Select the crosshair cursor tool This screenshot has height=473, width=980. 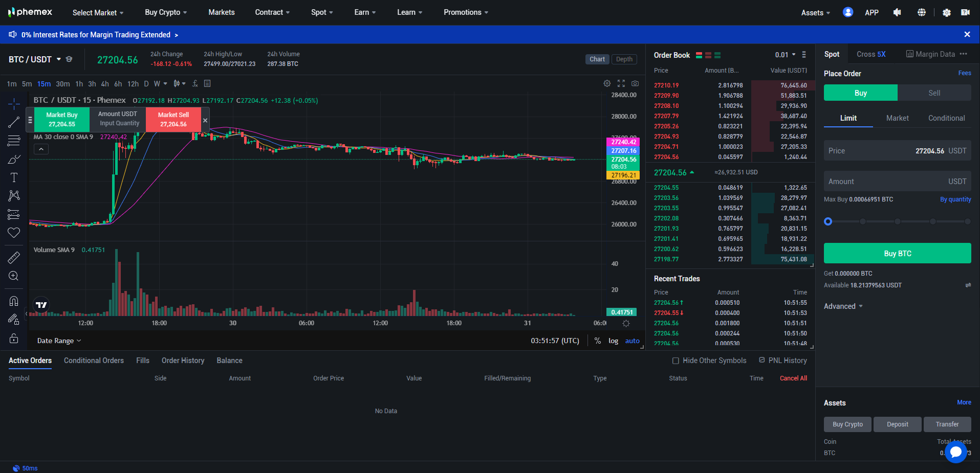point(14,104)
